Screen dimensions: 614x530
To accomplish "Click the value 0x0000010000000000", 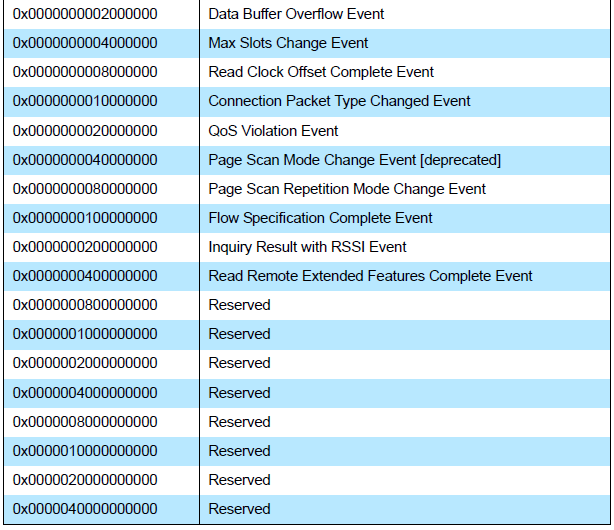I will (x=85, y=450).
